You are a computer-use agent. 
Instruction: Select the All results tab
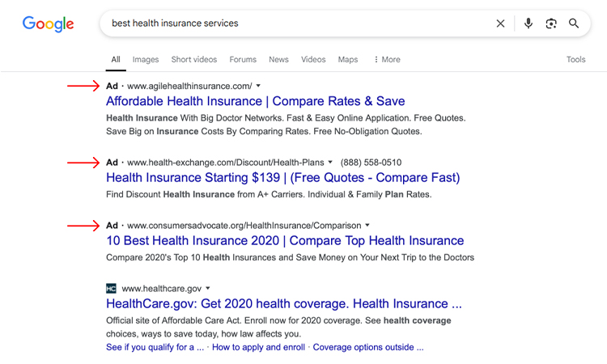pyautogui.click(x=116, y=60)
